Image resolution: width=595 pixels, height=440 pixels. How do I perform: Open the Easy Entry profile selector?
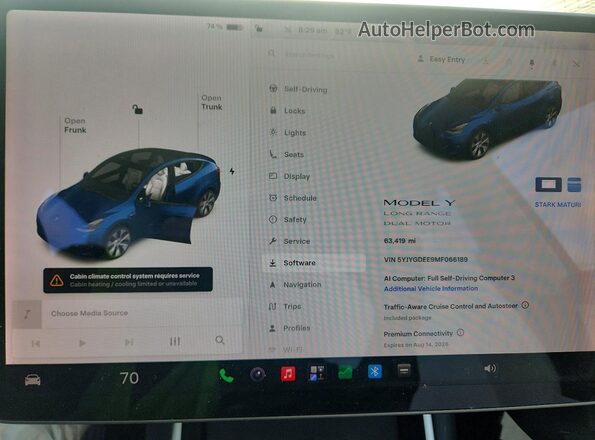tap(441, 59)
